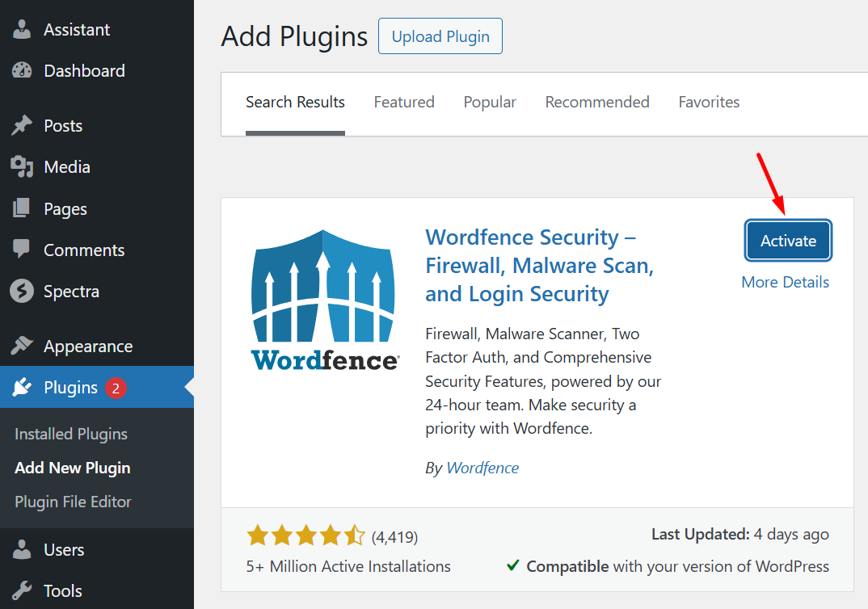Click the Posts pushpin icon
The width and height of the screenshot is (868, 609).
coord(22,125)
